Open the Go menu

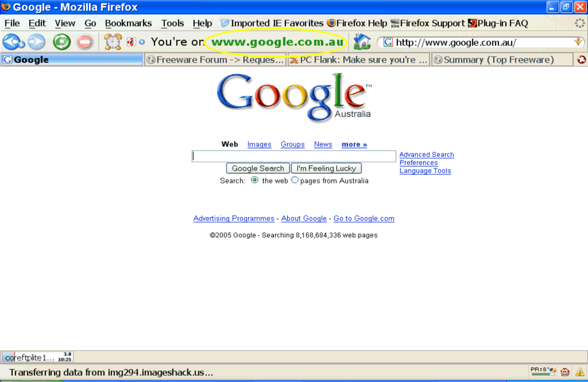[x=90, y=23]
